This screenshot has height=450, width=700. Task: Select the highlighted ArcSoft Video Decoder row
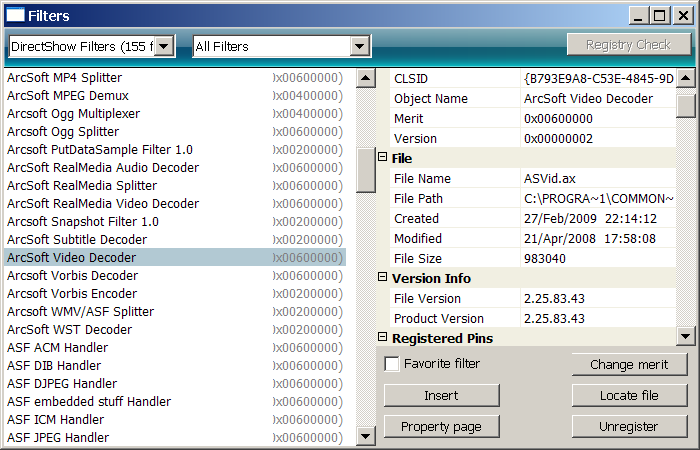[175, 258]
